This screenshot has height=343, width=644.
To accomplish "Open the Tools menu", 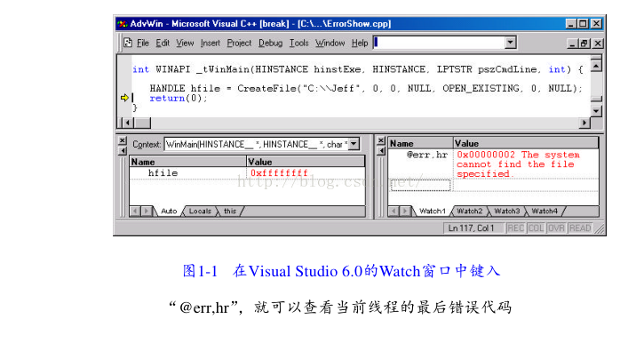I will click(x=299, y=44).
